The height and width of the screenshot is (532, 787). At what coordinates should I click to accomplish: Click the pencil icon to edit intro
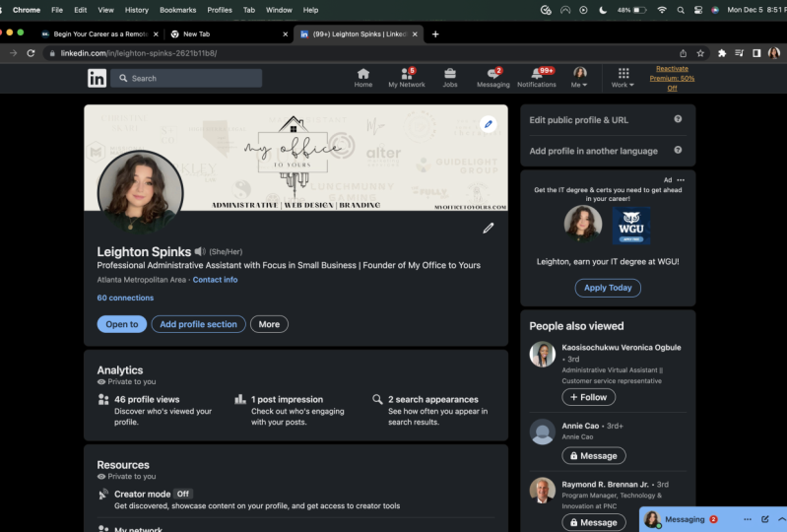[488, 229]
